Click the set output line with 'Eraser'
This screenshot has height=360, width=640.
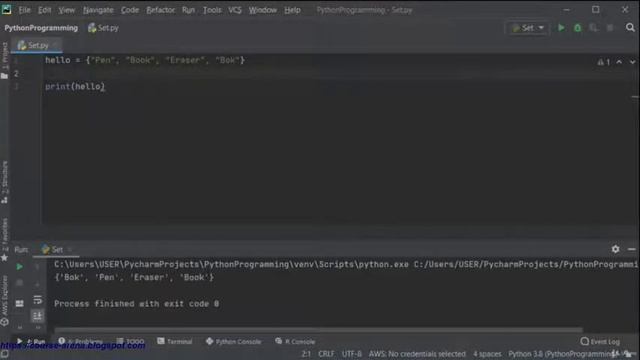point(134,278)
